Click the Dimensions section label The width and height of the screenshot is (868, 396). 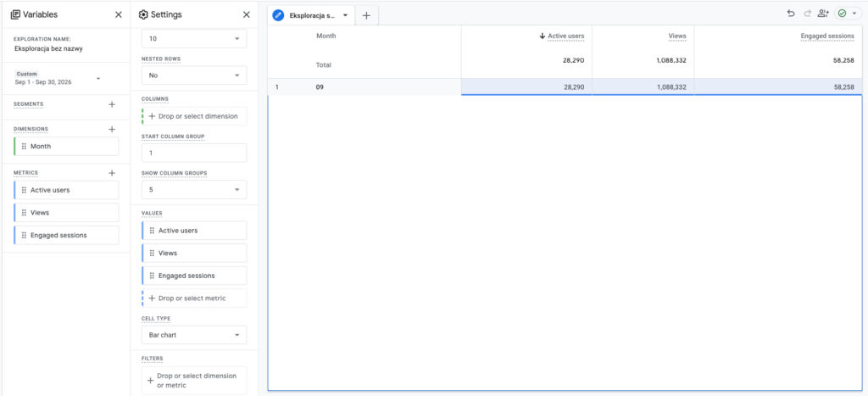click(x=31, y=129)
